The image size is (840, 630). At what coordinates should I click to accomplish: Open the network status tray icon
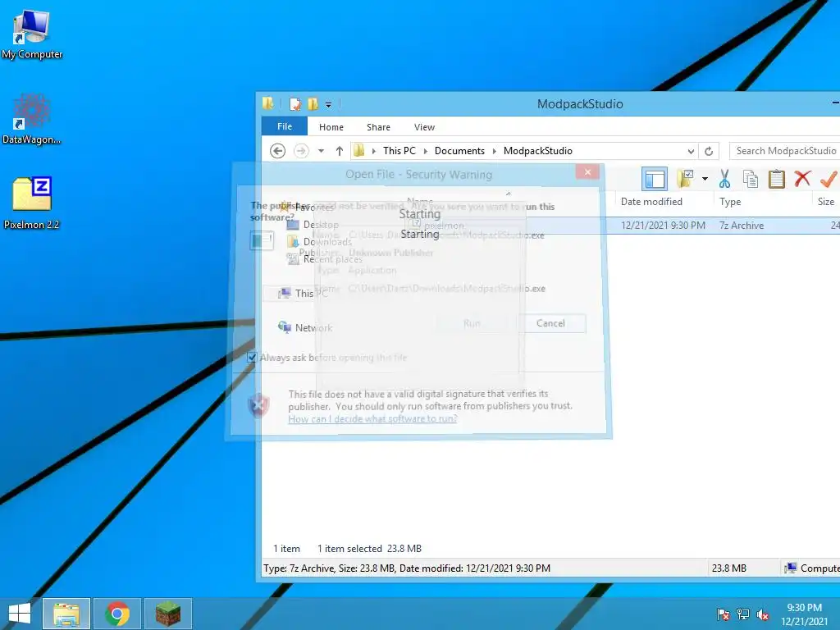coord(743,614)
